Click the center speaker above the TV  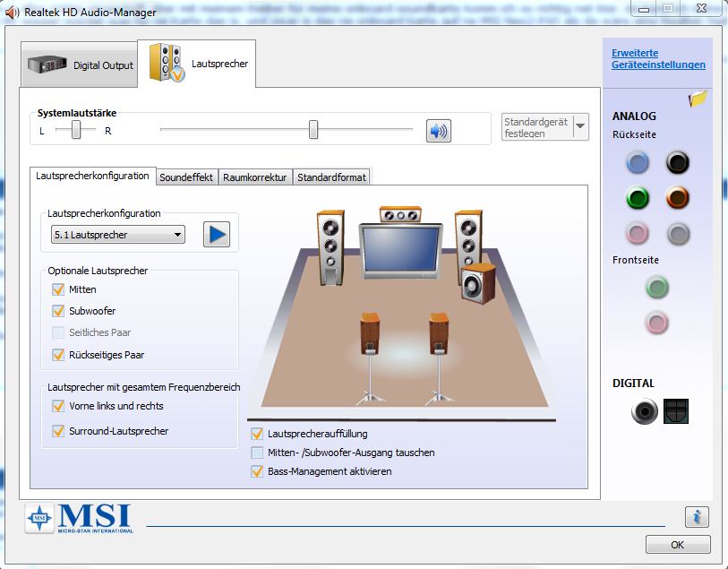coord(400,214)
